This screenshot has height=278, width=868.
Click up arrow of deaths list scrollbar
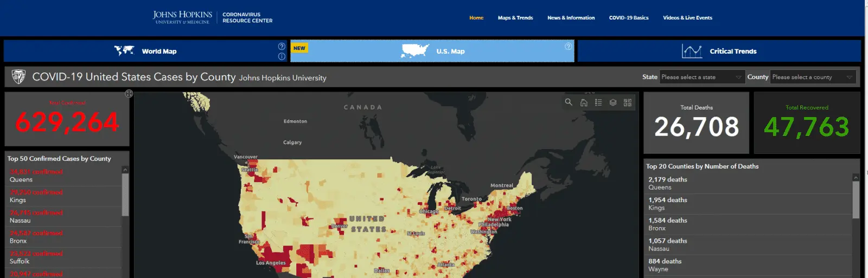pyautogui.click(x=856, y=177)
